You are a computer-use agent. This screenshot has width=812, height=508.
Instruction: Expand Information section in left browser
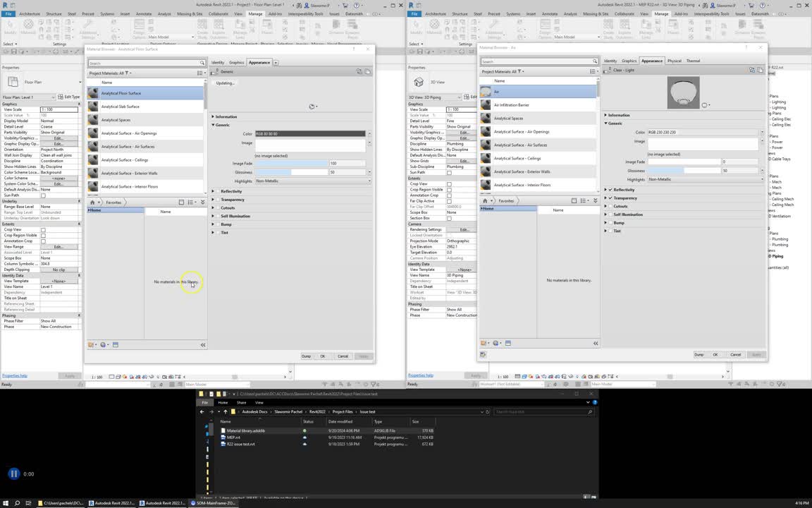(213, 116)
